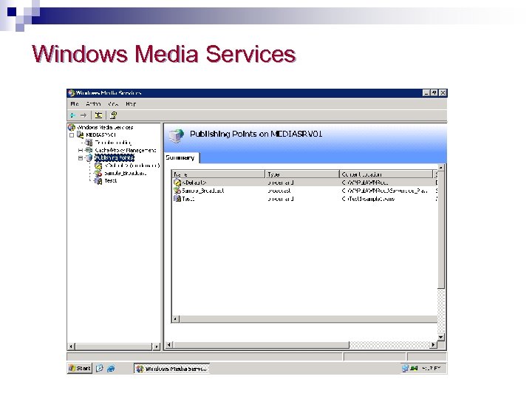Click the Type cell of Sample_Broadcast row

pyautogui.click(x=279, y=191)
